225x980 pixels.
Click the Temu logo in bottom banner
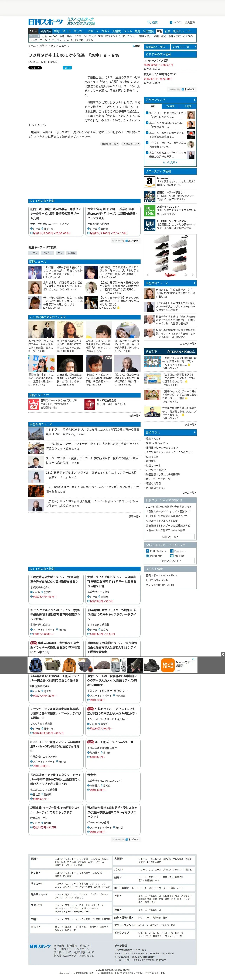coord(168,665)
